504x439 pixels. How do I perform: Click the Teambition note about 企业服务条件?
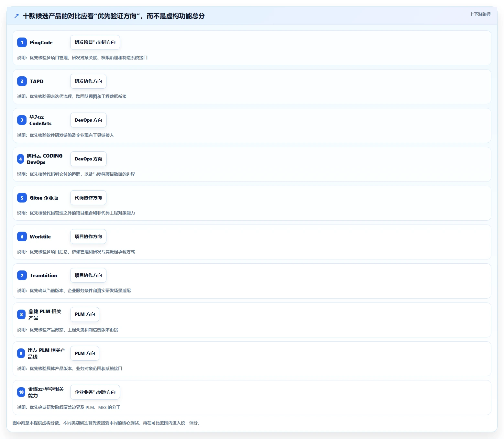coord(74,291)
